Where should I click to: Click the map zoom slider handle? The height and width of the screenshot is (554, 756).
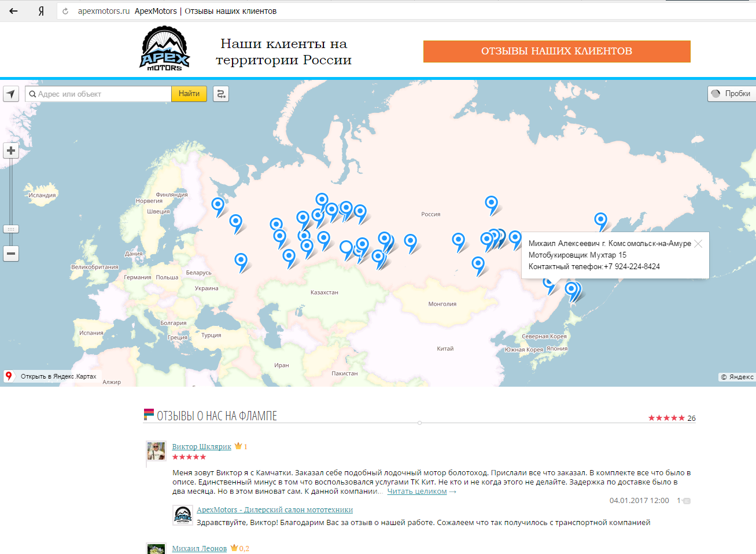click(11, 229)
